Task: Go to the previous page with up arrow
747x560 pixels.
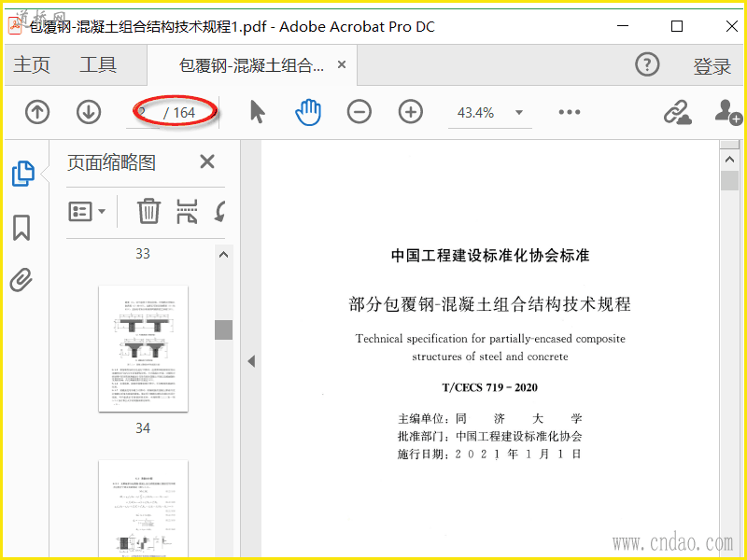Action: [37, 112]
